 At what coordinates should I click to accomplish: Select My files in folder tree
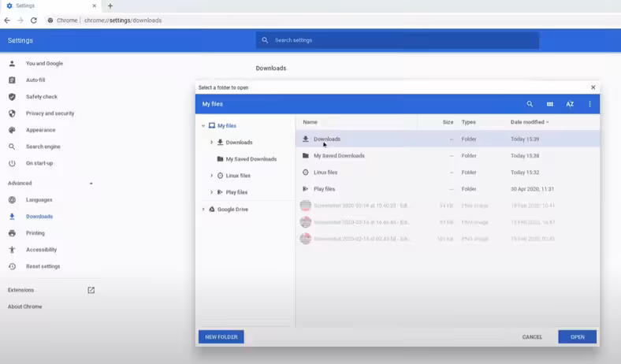226,126
